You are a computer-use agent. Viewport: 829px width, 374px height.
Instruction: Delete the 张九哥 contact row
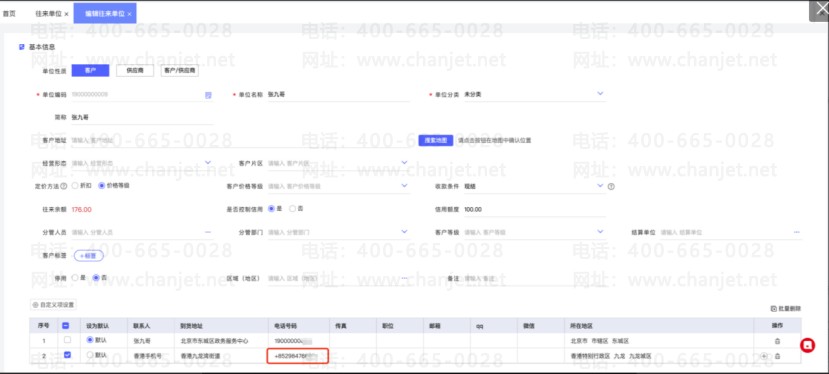777,341
